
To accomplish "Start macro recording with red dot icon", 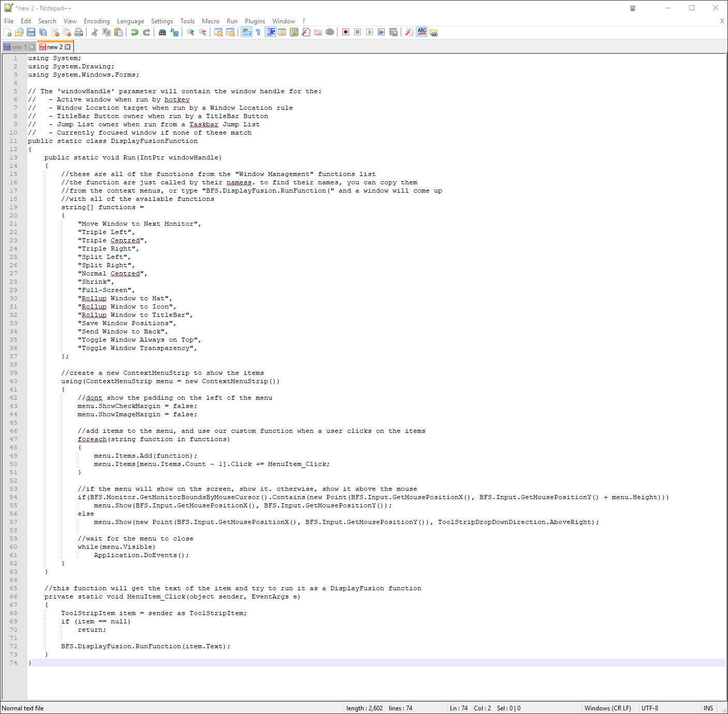I will [x=345, y=32].
